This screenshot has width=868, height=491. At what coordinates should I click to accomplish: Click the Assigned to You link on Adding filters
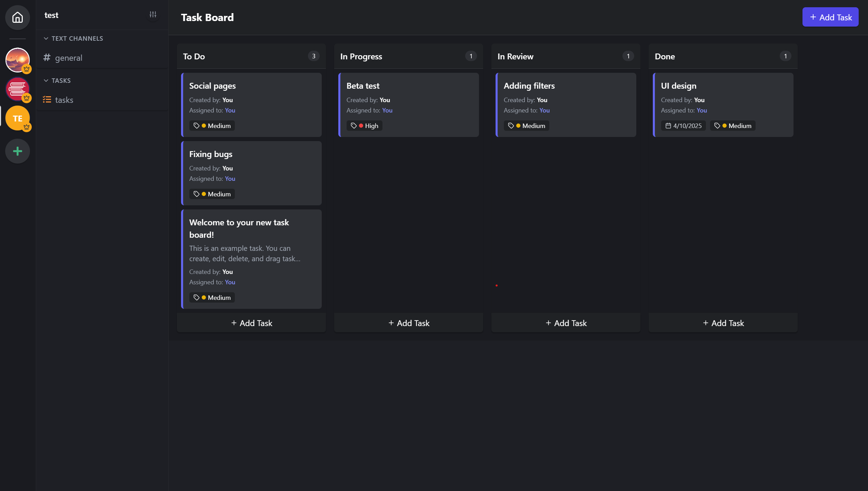(544, 110)
